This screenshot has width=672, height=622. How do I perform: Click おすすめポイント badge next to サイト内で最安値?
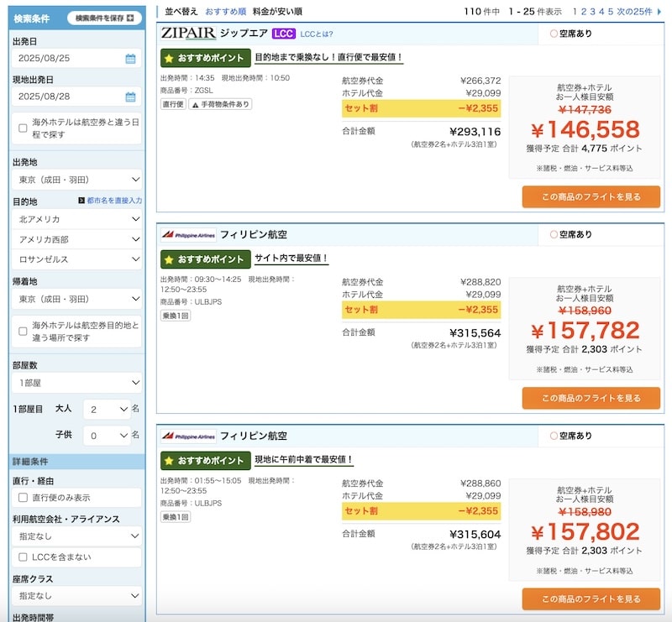tap(206, 259)
